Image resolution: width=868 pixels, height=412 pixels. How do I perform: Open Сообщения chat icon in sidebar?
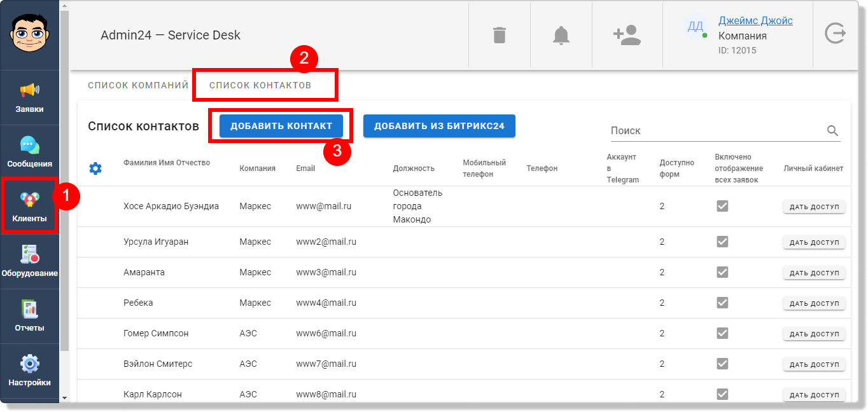pos(30,152)
